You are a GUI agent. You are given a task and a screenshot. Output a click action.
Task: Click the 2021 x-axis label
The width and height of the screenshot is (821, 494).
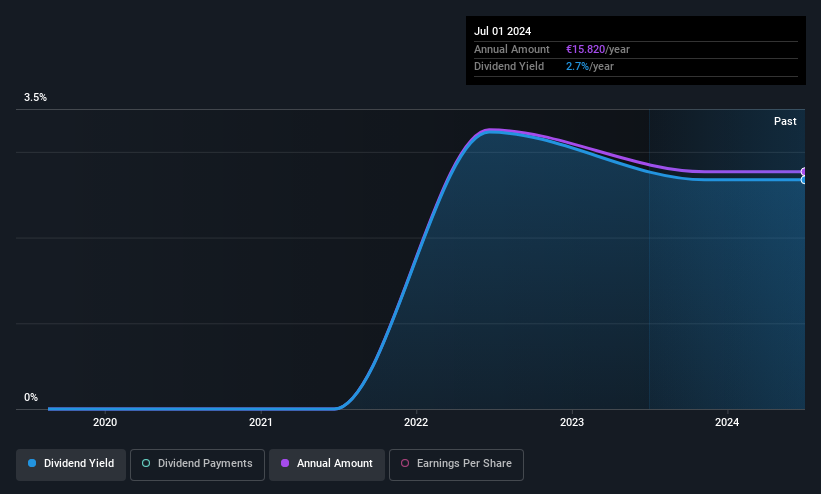[x=261, y=422]
